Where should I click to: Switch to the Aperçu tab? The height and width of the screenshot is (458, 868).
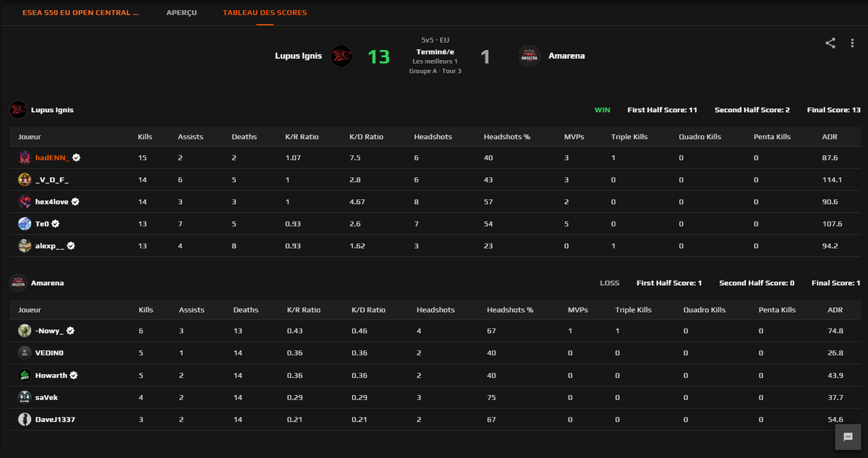(x=182, y=13)
